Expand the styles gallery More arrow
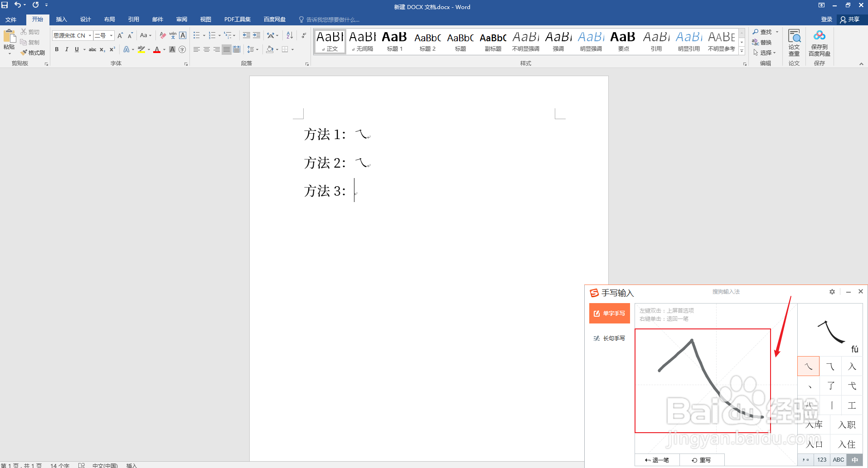 pos(742,51)
